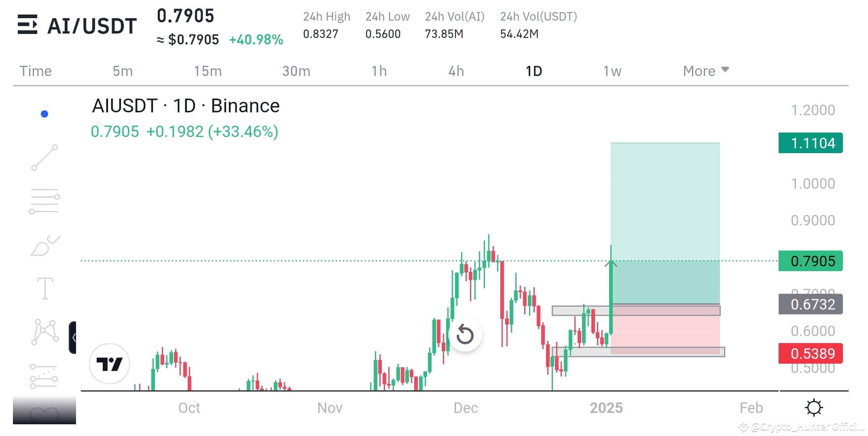Click the 0.7905 current price label
The width and height of the screenshot is (868, 436).
tap(810, 261)
